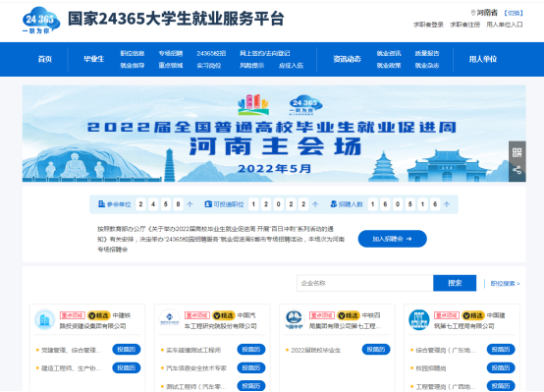
Task: Click the 参会单位 building icon in stats bar
Action: click(101, 203)
